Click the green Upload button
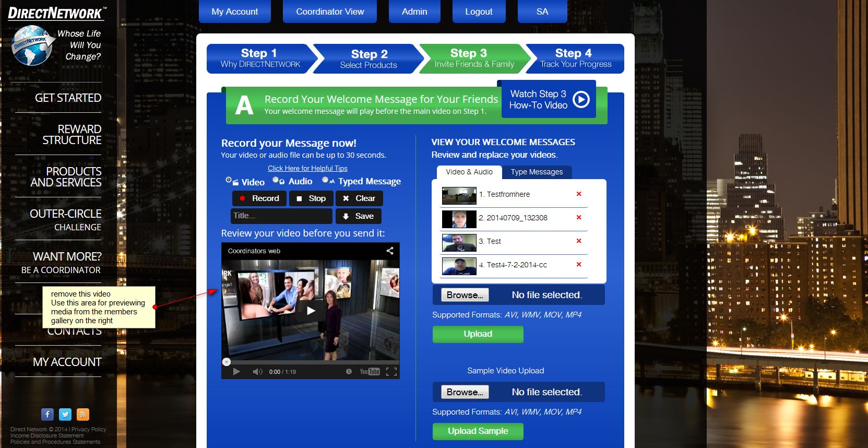The height and width of the screenshot is (448, 868). (x=478, y=334)
